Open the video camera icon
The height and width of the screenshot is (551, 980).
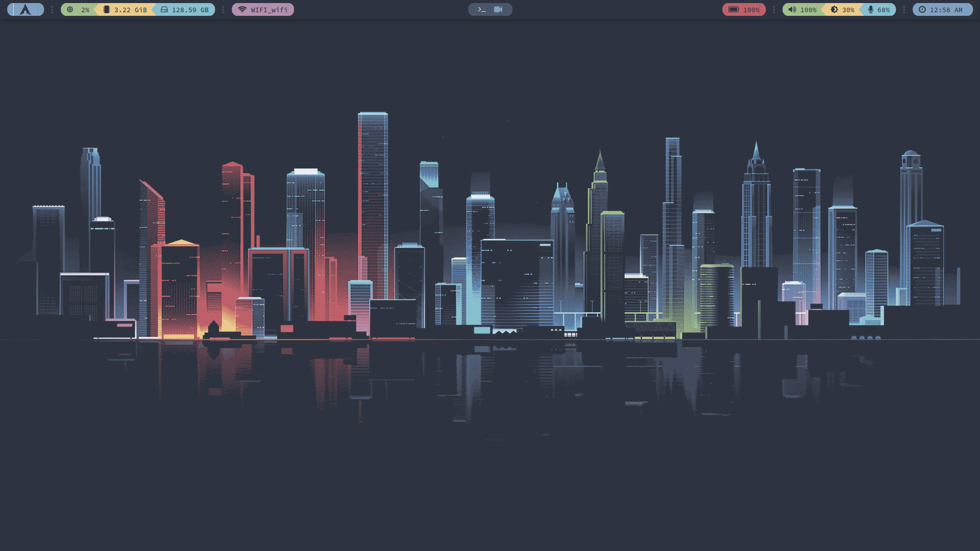498,10
